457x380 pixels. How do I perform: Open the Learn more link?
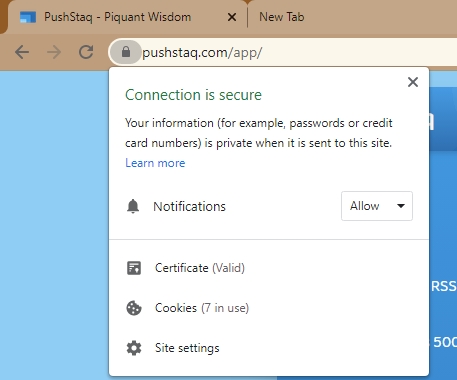(x=155, y=163)
